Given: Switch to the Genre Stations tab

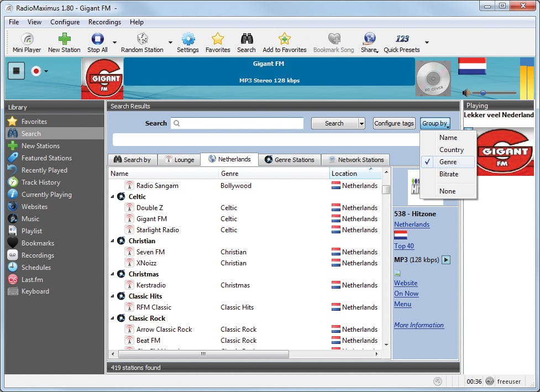Looking at the screenshot, I should tap(289, 160).
